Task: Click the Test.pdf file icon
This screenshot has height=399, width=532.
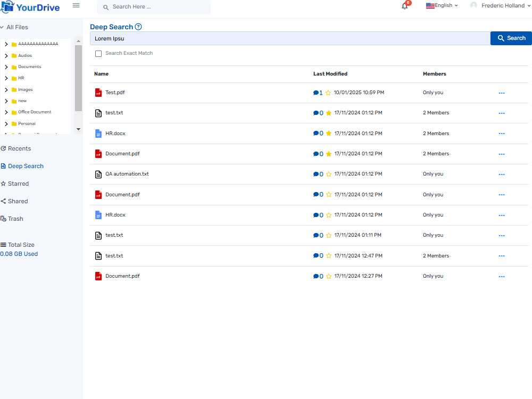Action: click(x=98, y=93)
